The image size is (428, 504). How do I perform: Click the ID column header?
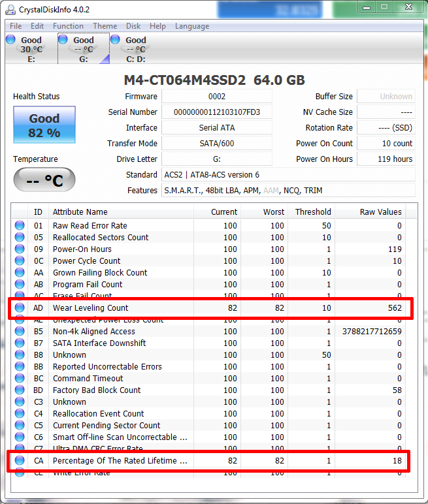tap(38, 212)
